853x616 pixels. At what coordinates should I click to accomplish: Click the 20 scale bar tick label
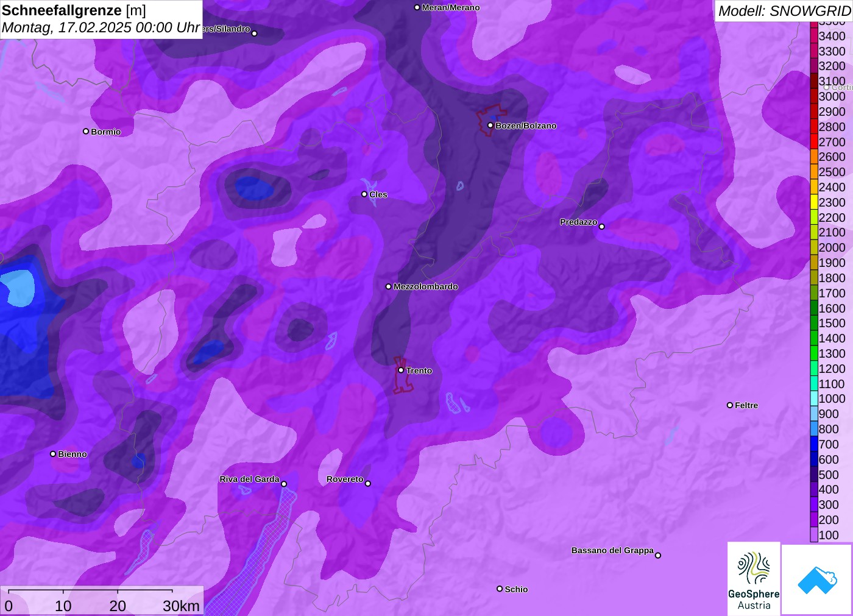tap(118, 606)
